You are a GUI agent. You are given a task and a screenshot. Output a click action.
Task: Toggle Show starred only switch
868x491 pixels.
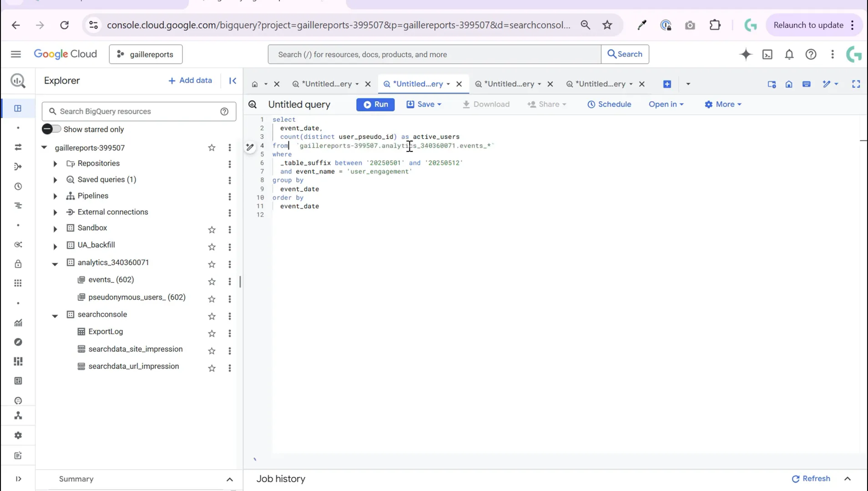click(51, 129)
